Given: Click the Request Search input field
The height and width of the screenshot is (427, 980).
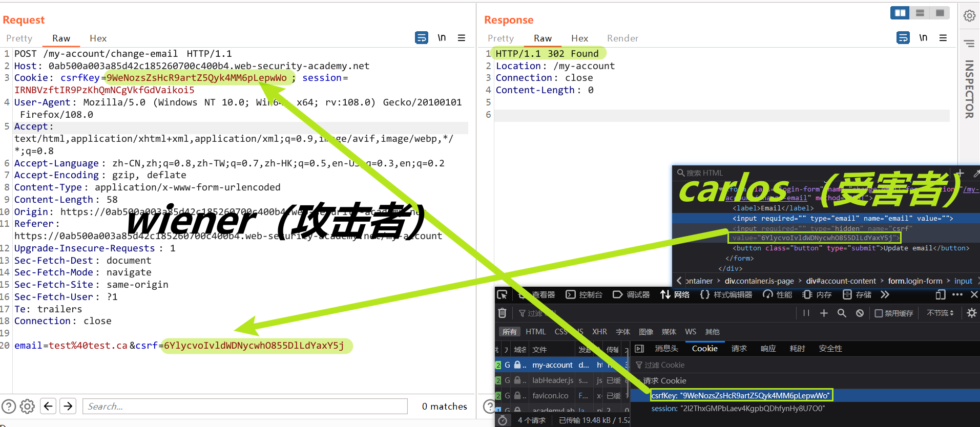Looking at the screenshot, I should 245,406.
